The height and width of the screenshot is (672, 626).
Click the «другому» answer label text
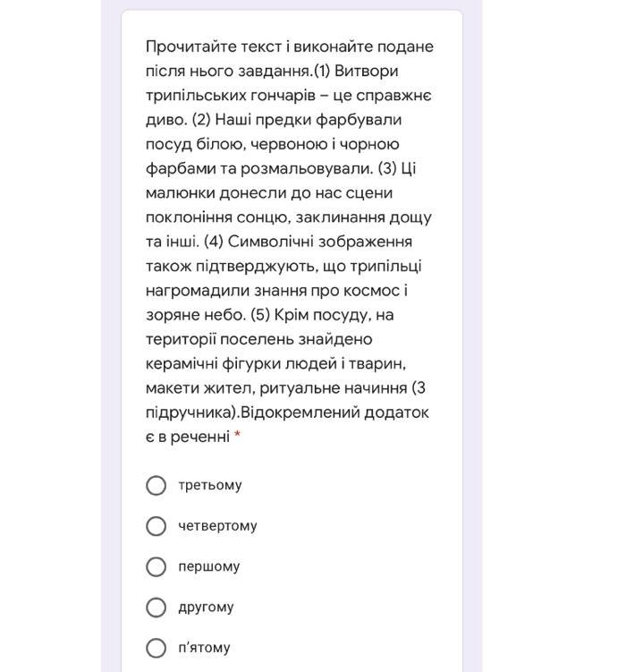coord(206,608)
